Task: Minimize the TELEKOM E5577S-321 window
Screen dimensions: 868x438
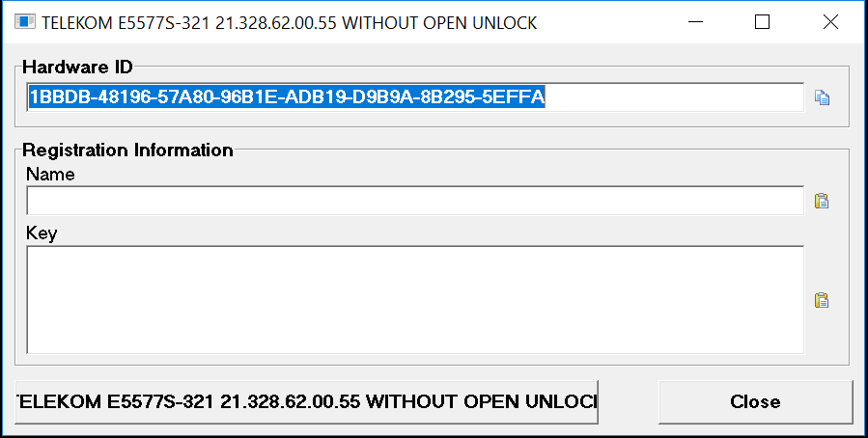Action: pyautogui.click(x=695, y=22)
